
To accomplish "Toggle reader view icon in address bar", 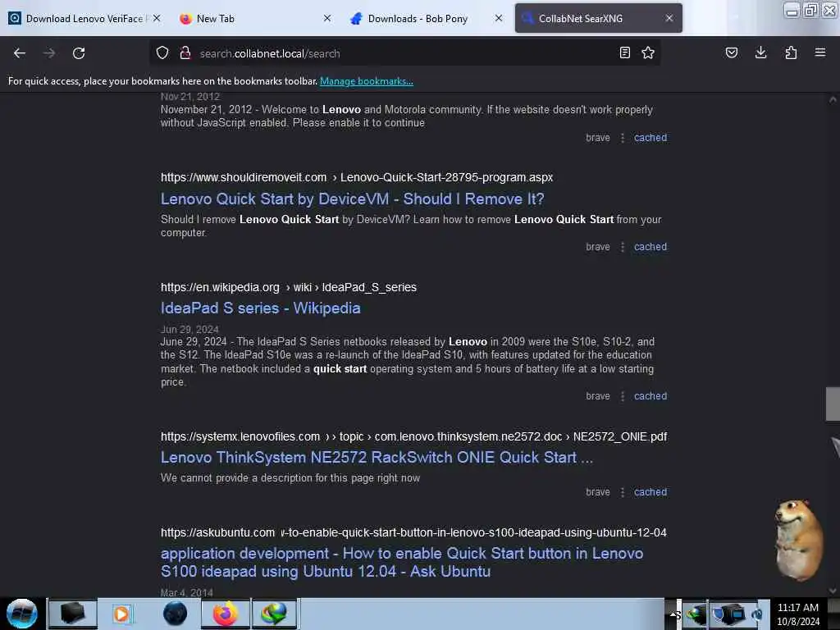I will (x=624, y=52).
